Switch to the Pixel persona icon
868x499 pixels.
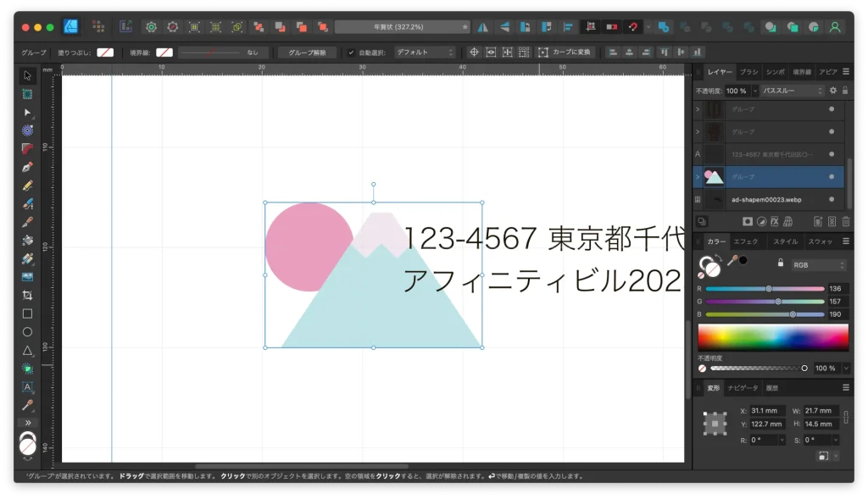(x=98, y=26)
